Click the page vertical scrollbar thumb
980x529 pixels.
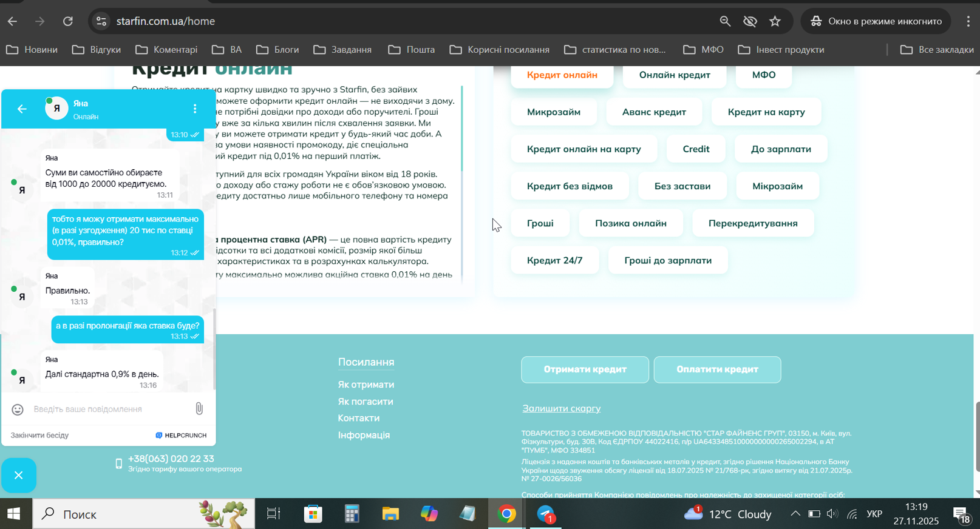(x=976, y=436)
